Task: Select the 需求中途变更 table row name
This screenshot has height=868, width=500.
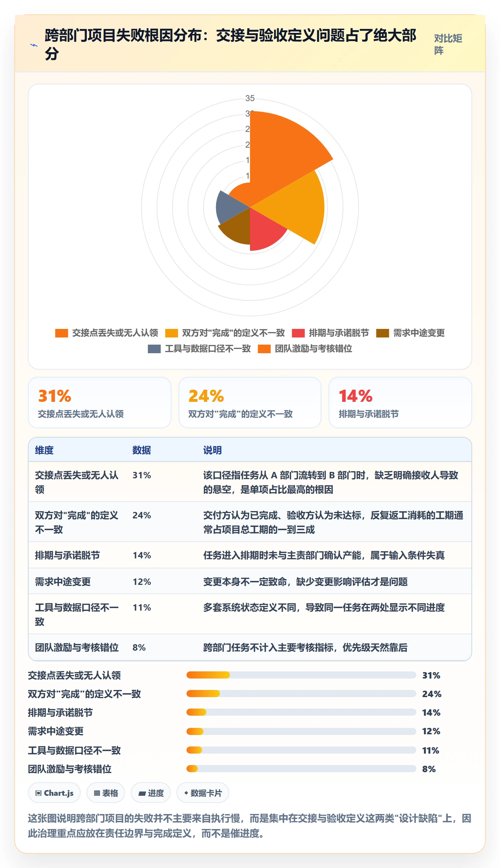Action: point(63,582)
